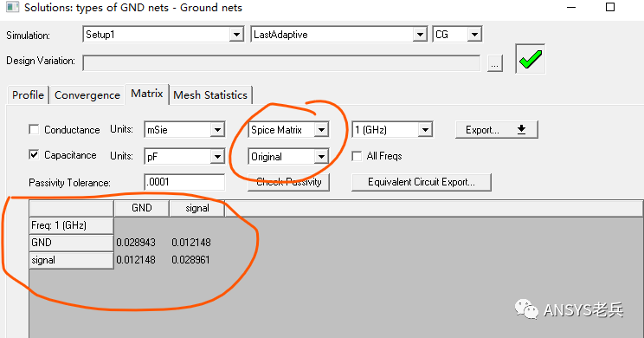Open the 1 (GHz) frequency dropdown
The height and width of the screenshot is (338, 644).
tap(425, 130)
